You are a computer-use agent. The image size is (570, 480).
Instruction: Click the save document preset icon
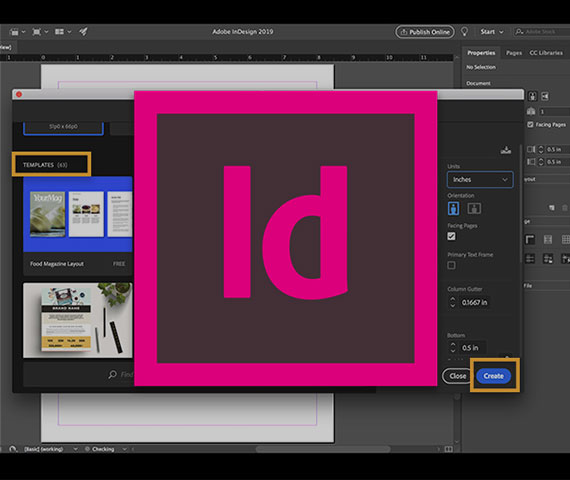[x=506, y=150]
